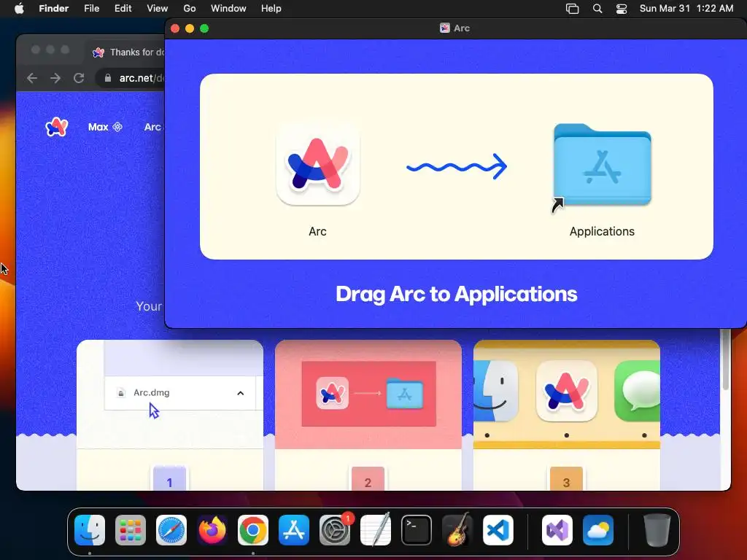This screenshot has width=747, height=560.
Task: Go back in the browser window
Action: point(32,78)
